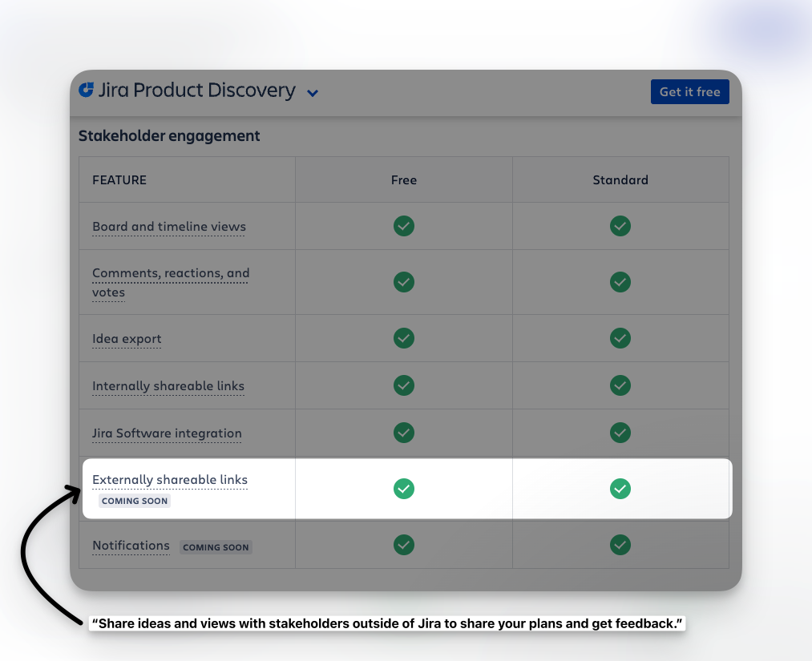Open the Jira Product Discovery product dropdown

click(312, 93)
